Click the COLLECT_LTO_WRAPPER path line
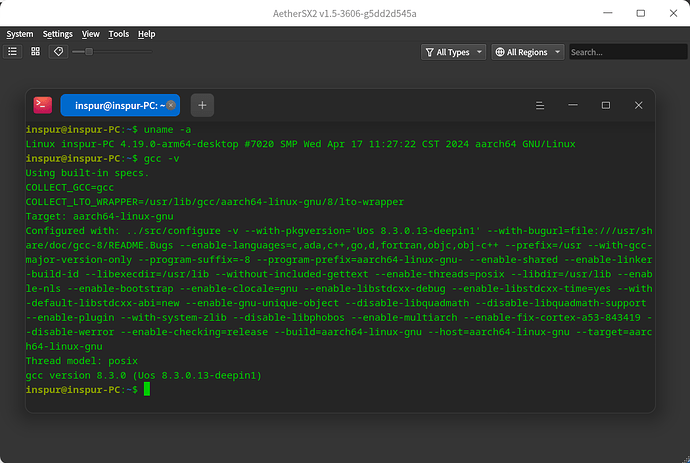This screenshot has width=690, height=463. click(215, 202)
